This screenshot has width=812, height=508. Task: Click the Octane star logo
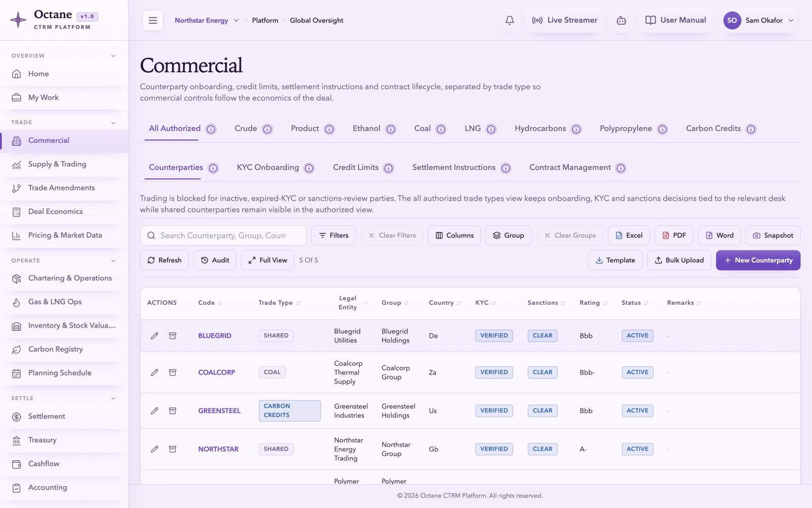tap(18, 20)
